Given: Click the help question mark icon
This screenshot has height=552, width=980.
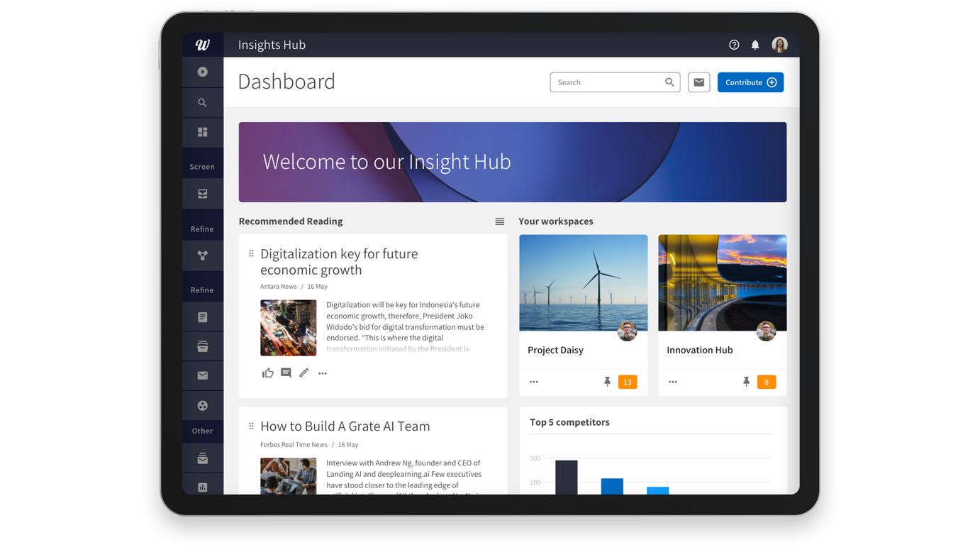Looking at the screenshot, I should [734, 45].
